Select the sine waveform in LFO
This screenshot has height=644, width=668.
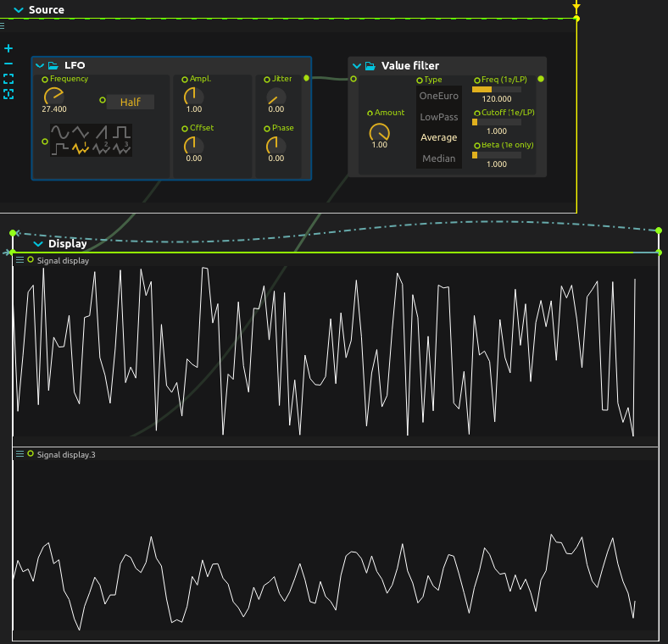[59, 132]
